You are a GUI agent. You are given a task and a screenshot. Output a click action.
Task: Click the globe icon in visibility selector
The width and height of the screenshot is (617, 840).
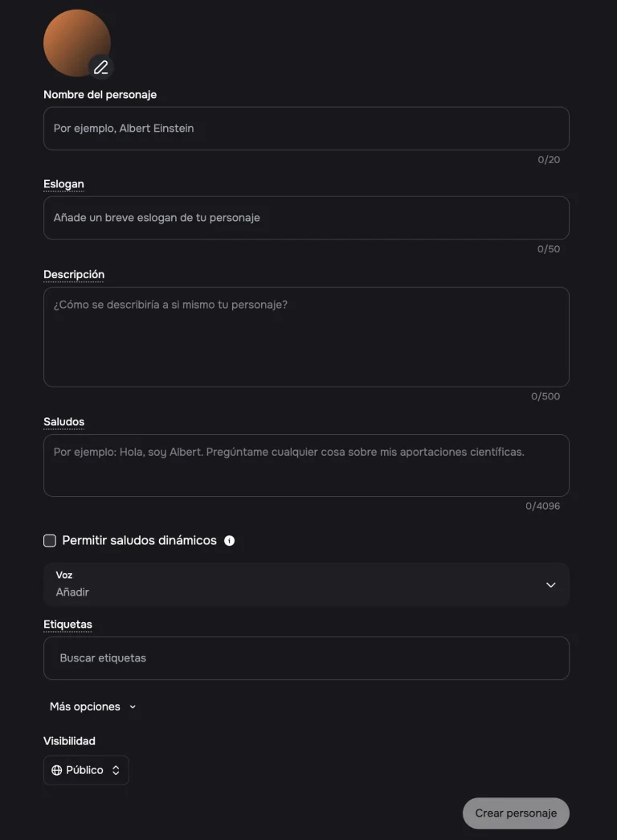[x=57, y=770]
